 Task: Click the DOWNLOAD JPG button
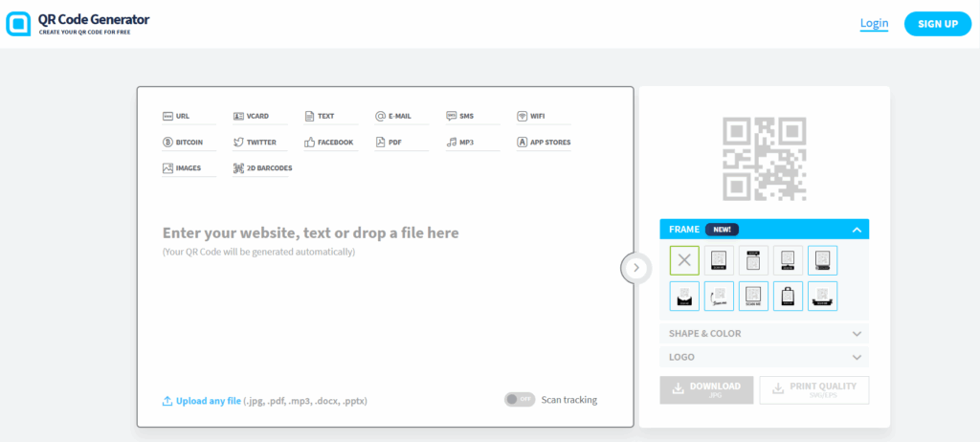click(707, 390)
